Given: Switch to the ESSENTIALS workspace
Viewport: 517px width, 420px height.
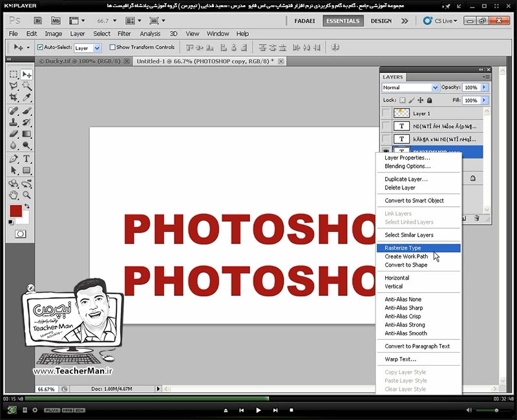Looking at the screenshot, I should (x=343, y=21).
